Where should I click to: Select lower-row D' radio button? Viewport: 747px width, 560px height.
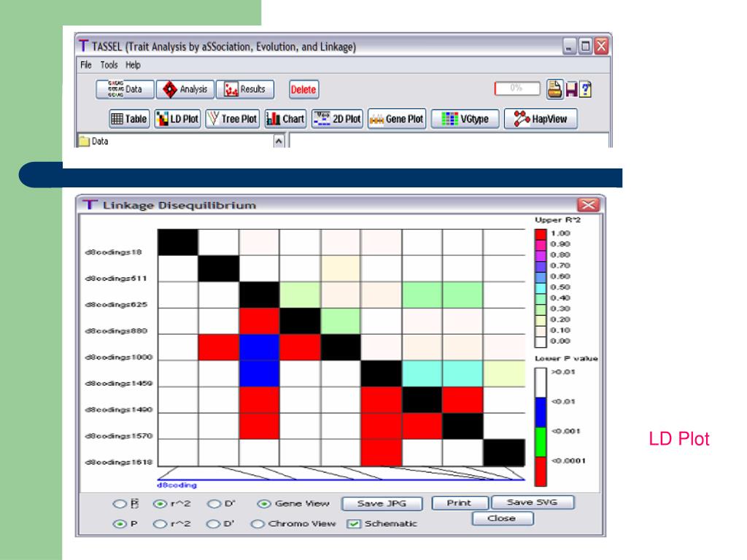tap(213, 524)
